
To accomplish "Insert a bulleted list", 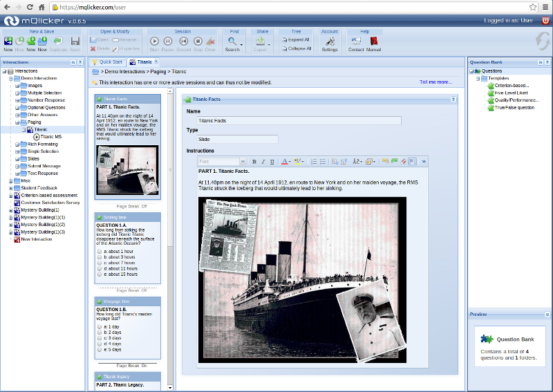I will click(x=323, y=162).
